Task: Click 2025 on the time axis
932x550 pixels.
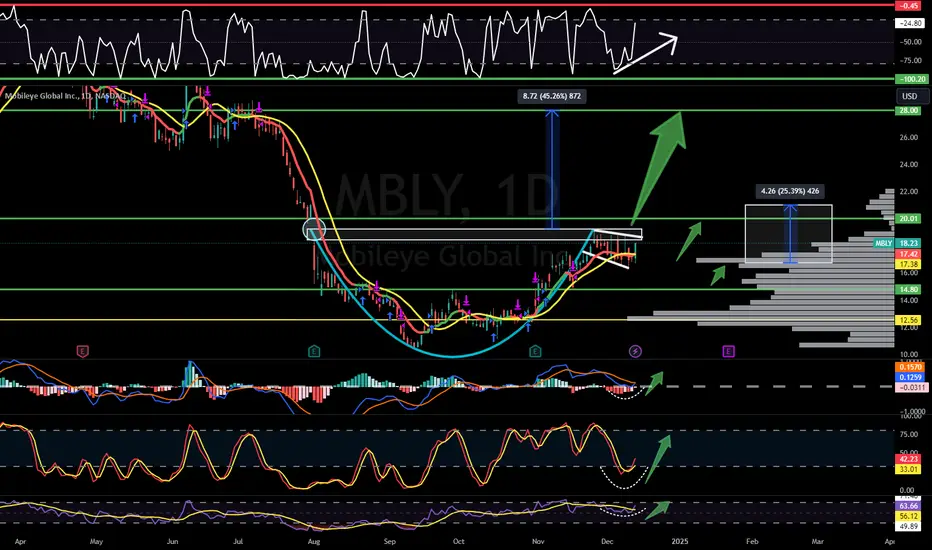Action: tap(680, 542)
